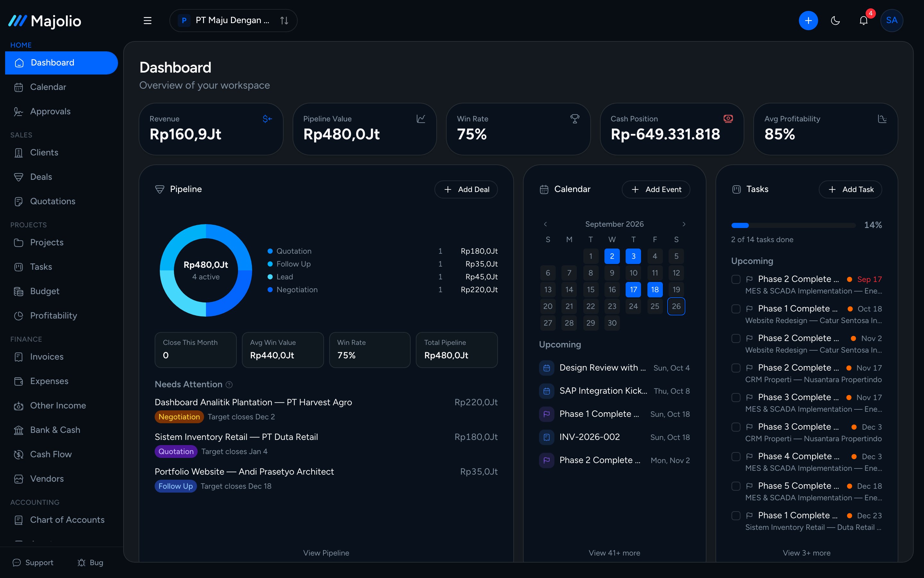Viewport: 924px width, 578px height.
Task: Click the Bug report icon
Action: (x=90, y=563)
